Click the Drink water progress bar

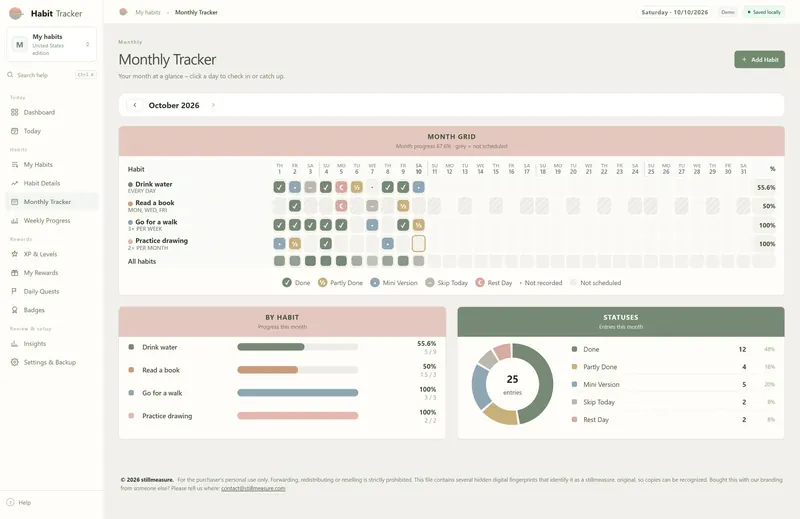pos(297,347)
